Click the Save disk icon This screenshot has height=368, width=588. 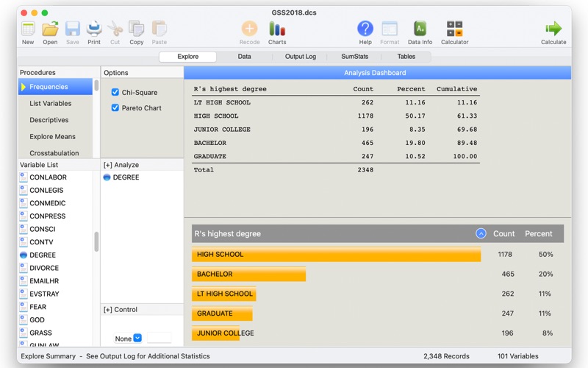72,29
